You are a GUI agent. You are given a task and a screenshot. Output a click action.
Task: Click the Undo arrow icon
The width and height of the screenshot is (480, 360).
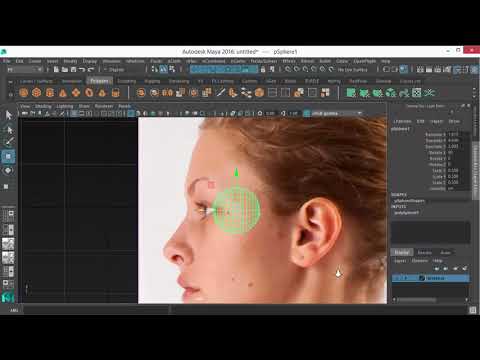(x=82, y=69)
